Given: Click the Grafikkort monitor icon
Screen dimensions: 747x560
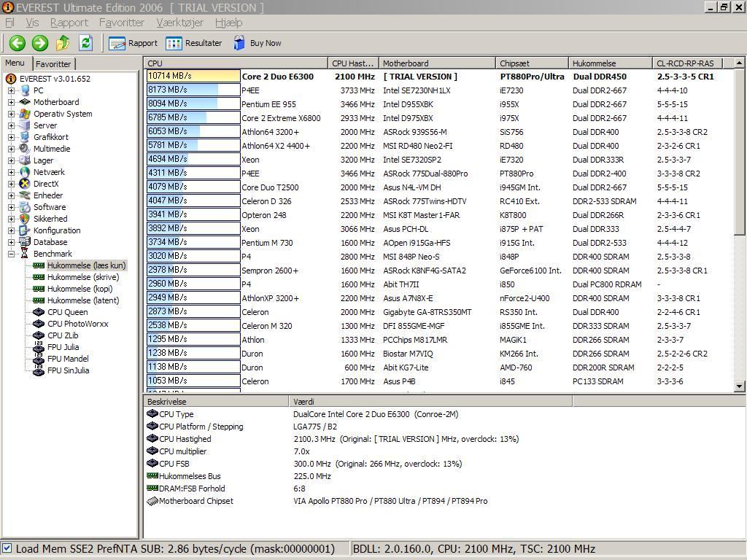Looking at the screenshot, I should (25, 137).
